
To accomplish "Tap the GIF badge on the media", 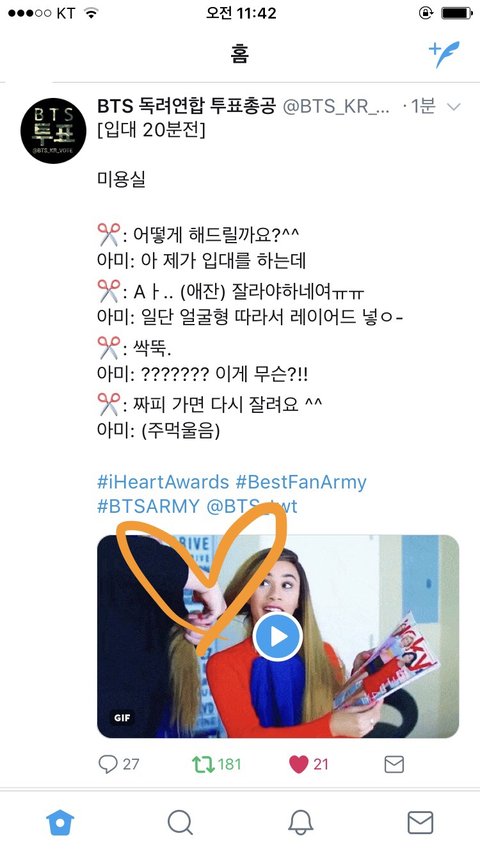I will coord(122,717).
